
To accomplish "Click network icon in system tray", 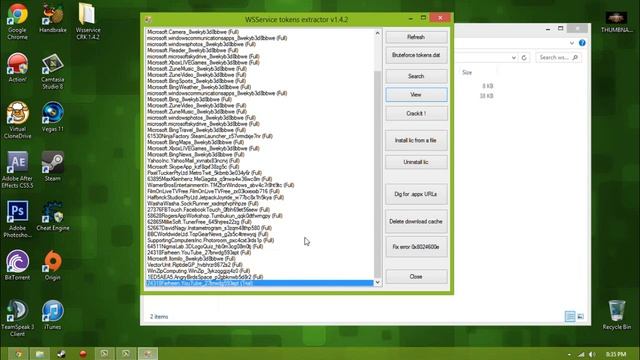I will click(x=581, y=354).
